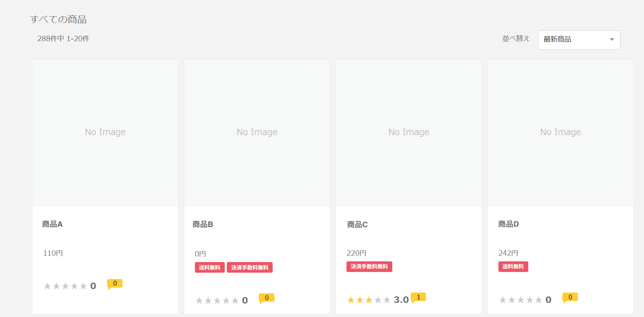Screen dimensions: 644x317
Task: Click the 商品D No Image thumbnail
Action: 561,133
